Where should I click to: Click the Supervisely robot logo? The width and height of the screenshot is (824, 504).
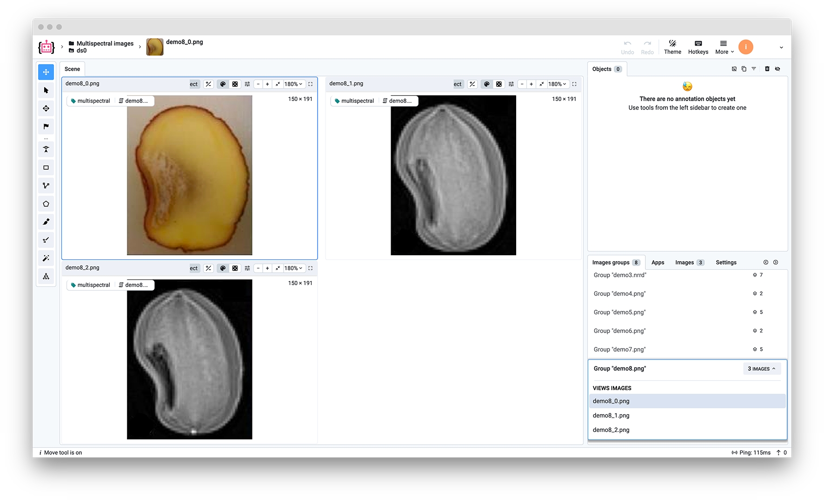pyautogui.click(x=47, y=47)
